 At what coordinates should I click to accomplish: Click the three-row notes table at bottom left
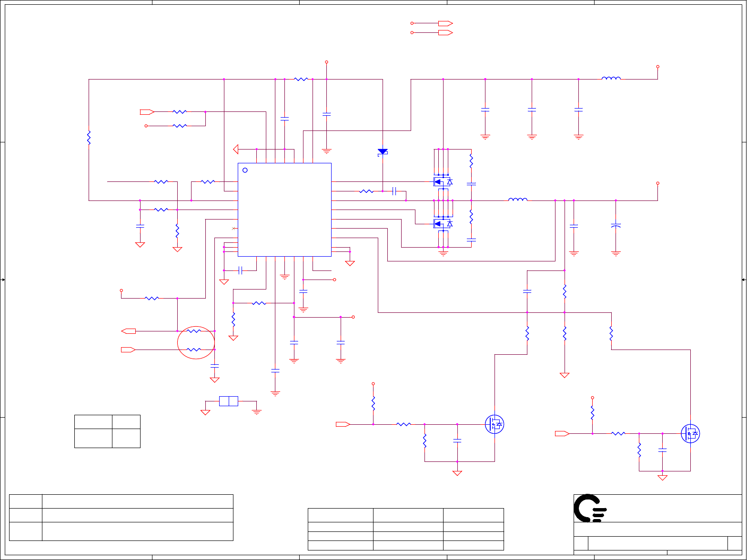(x=121, y=518)
